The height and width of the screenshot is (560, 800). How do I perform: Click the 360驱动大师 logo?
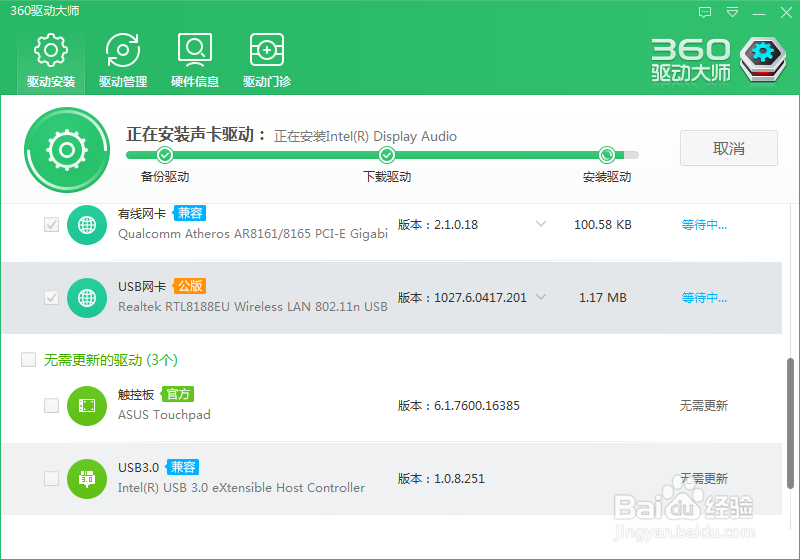[x=719, y=60]
